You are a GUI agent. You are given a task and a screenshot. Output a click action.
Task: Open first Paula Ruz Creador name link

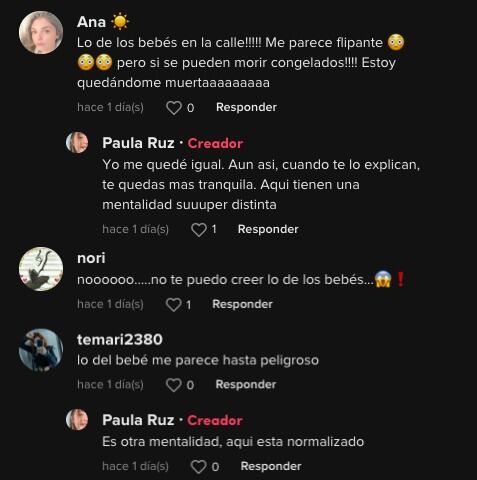138,143
